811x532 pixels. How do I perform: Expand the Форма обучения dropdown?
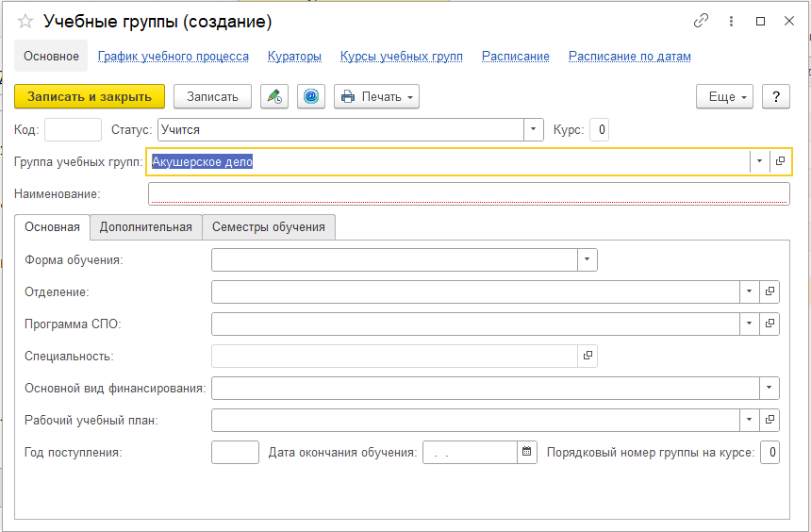[x=588, y=259]
